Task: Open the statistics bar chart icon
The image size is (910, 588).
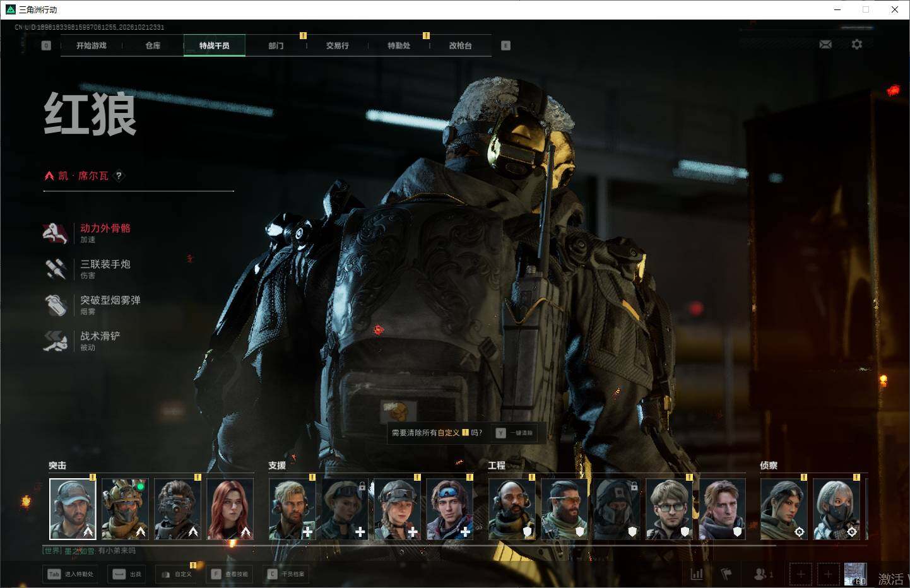Action: click(697, 574)
